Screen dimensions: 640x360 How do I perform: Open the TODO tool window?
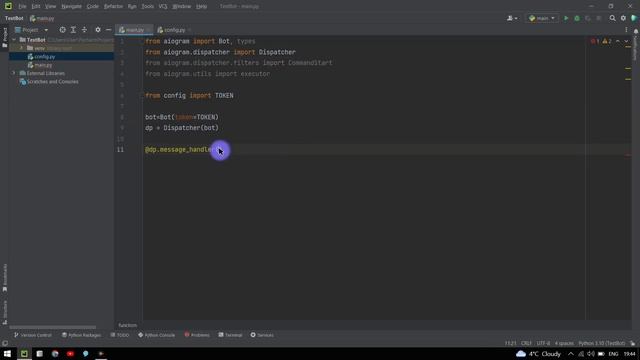pyautogui.click(x=120, y=335)
